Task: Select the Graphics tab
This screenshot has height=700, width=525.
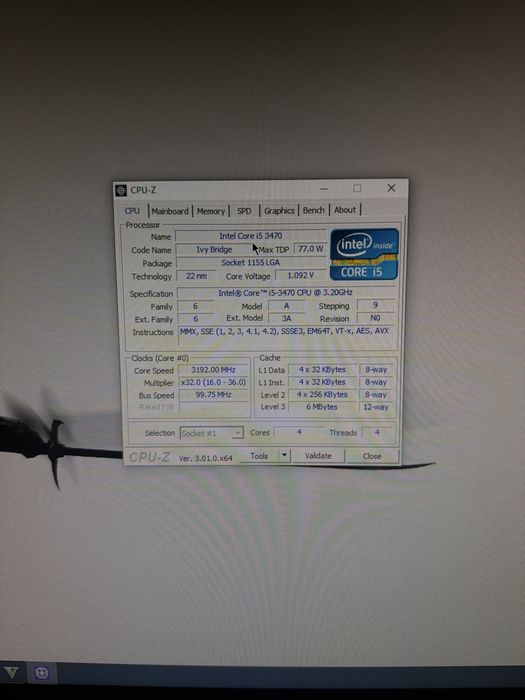Action: point(279,210)
